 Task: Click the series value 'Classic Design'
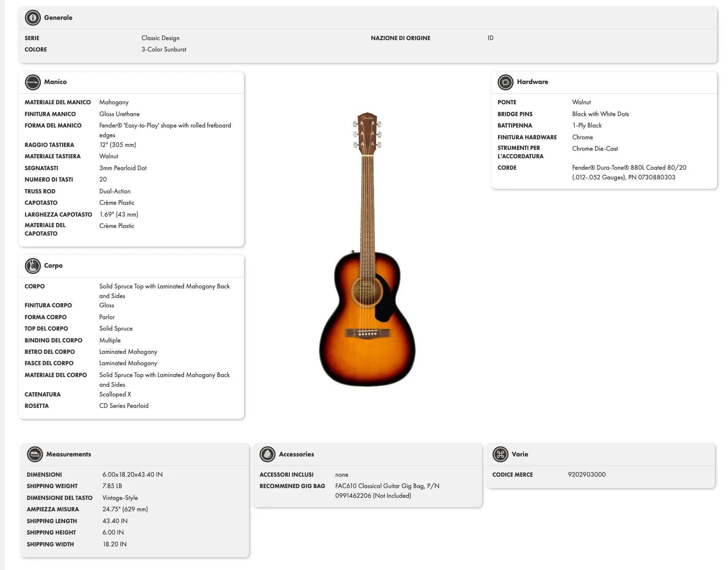(x=160, y=38)
